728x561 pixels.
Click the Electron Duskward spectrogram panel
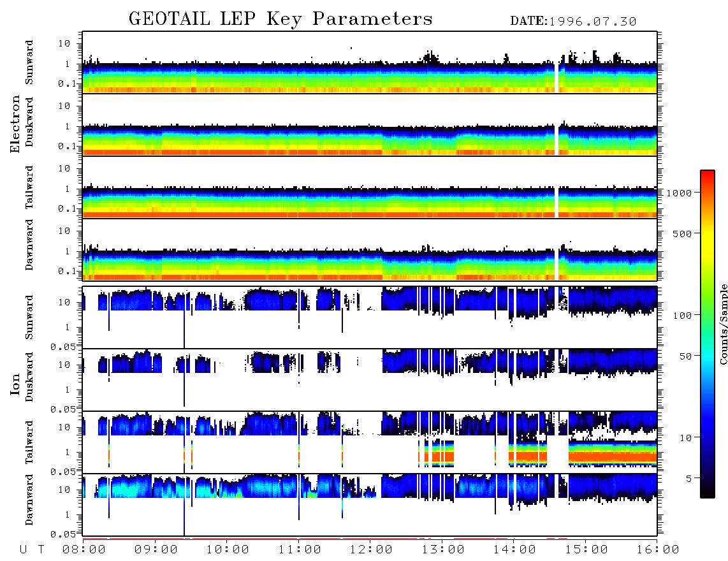click(x=370, y=124)
